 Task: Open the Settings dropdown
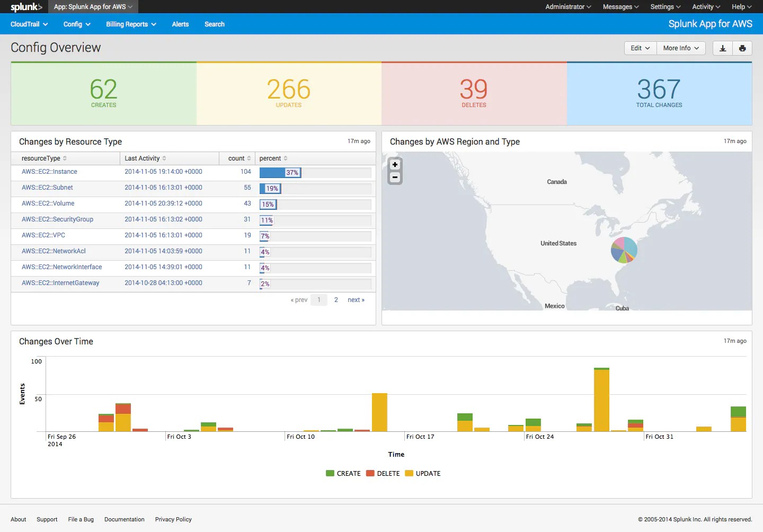(x=666, y=7)
